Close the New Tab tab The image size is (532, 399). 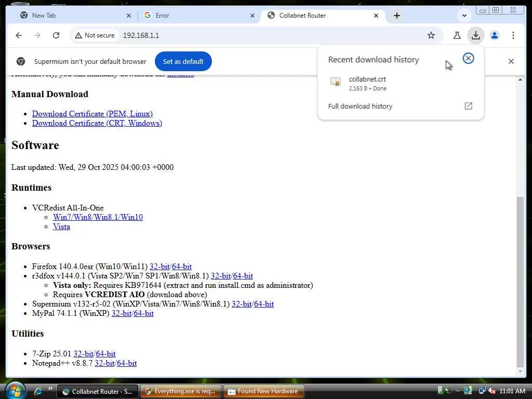click(x=129, y=16)
